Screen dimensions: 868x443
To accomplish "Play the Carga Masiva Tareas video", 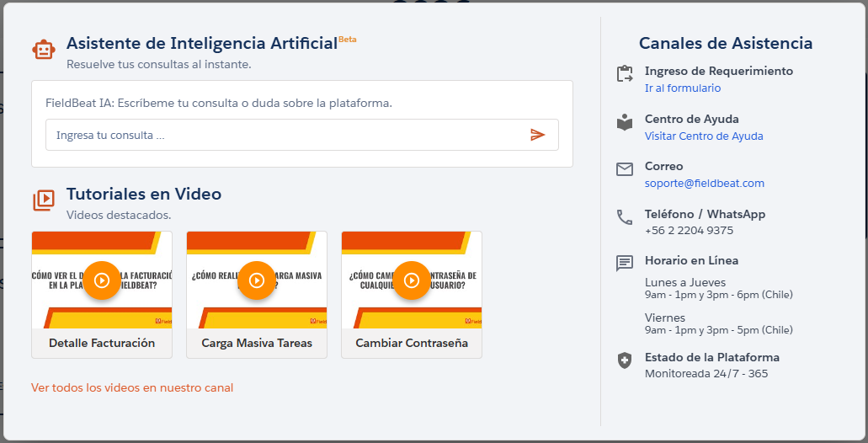I will pyautogui.click(x=256, y=280).
